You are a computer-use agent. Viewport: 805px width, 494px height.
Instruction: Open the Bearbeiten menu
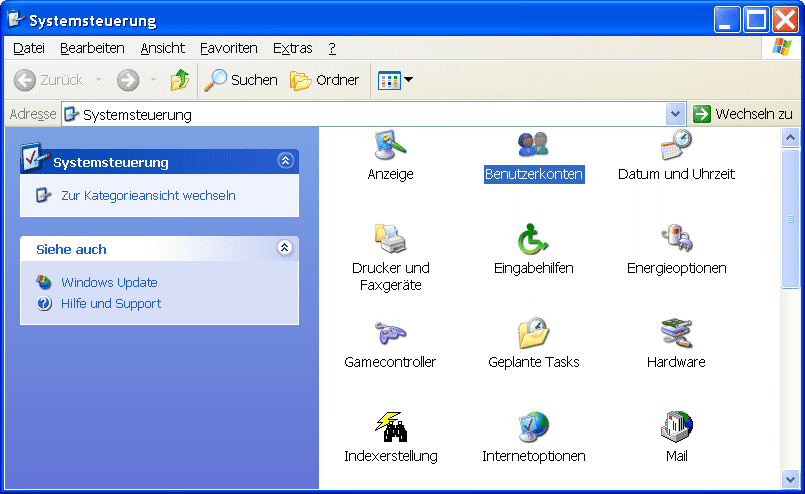coord(92,48)
